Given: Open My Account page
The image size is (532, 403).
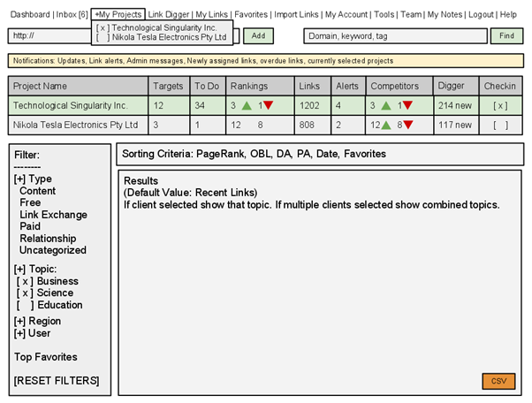Looking at the screenshot, I should pyautogui.click(x=346, y=15).
